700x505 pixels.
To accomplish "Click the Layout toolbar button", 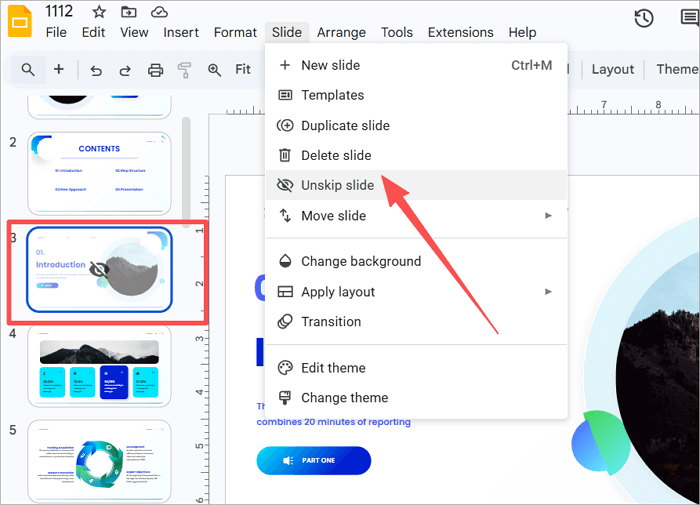I will pyautogui.click(x=612, y=70).
